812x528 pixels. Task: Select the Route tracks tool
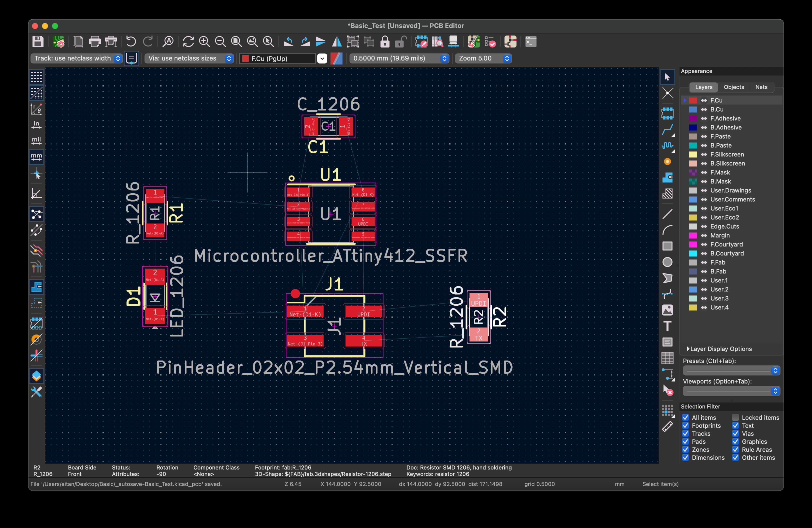point(667,129)
